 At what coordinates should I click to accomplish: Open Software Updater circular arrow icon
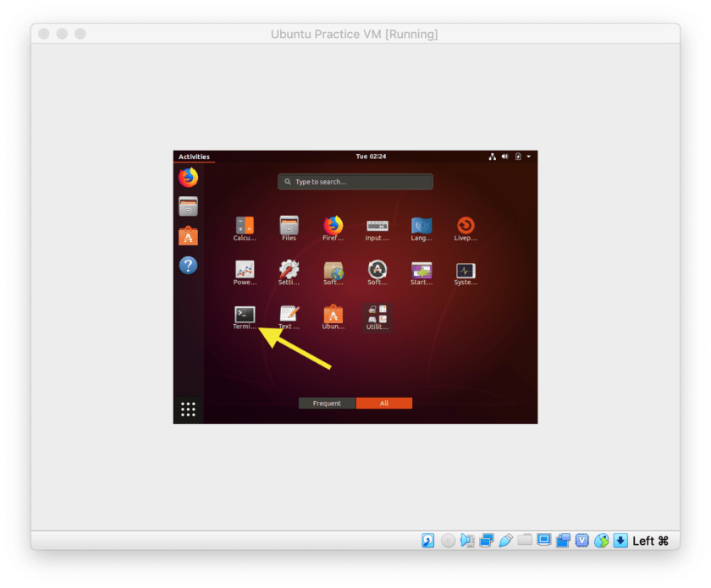(x=378, y=273)
